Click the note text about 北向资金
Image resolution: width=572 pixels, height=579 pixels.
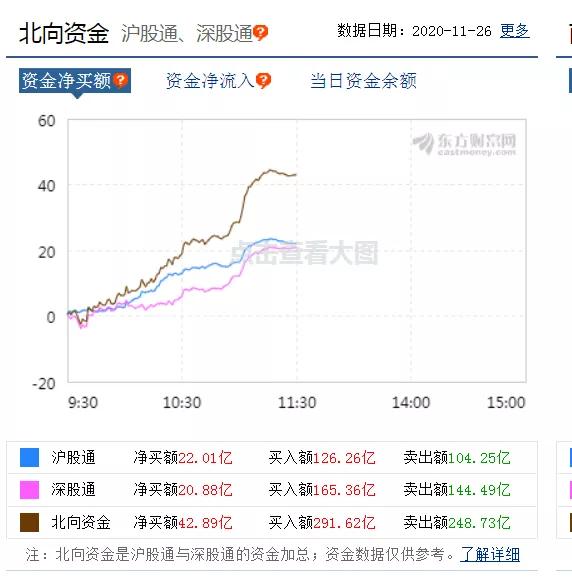tap(240, 554)
